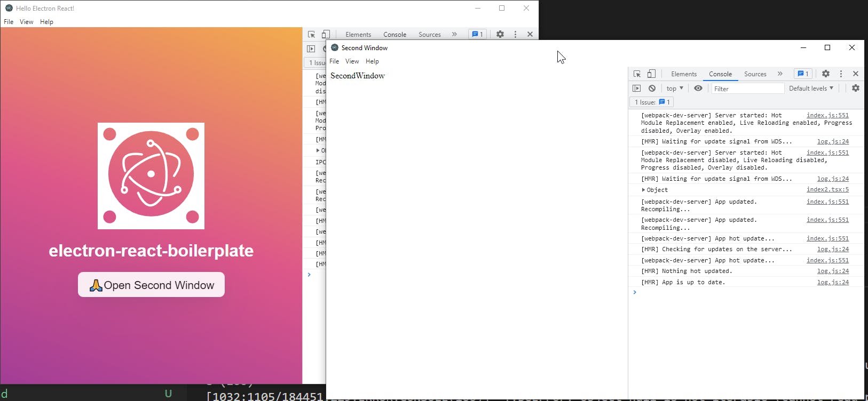Image resolution: width=868 pixels, height=401 pixels.
Task: Click the console prompt input in Second Window
Action: (x=747, y=292)
